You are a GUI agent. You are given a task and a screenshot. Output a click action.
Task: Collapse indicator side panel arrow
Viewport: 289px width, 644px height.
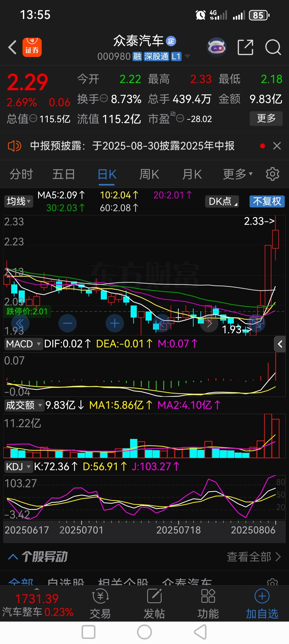280,344
